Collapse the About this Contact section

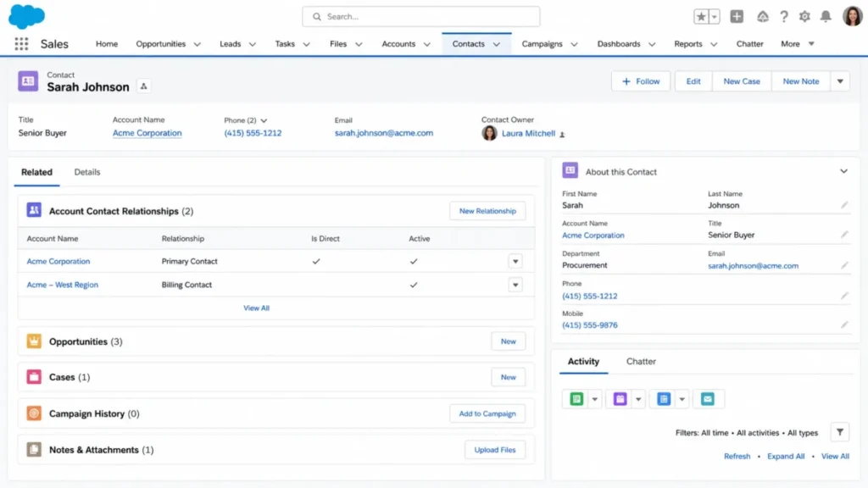(843, 171)
